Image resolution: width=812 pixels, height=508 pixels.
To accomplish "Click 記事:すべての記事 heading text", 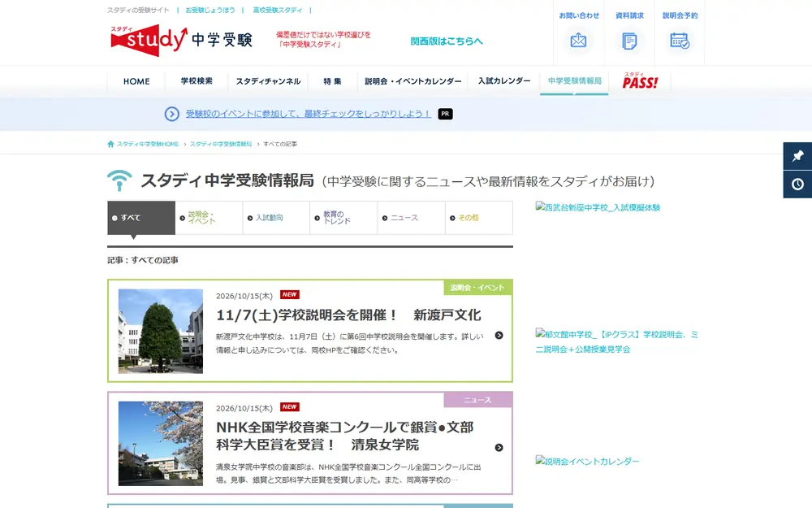I will (x=143, y=260).
